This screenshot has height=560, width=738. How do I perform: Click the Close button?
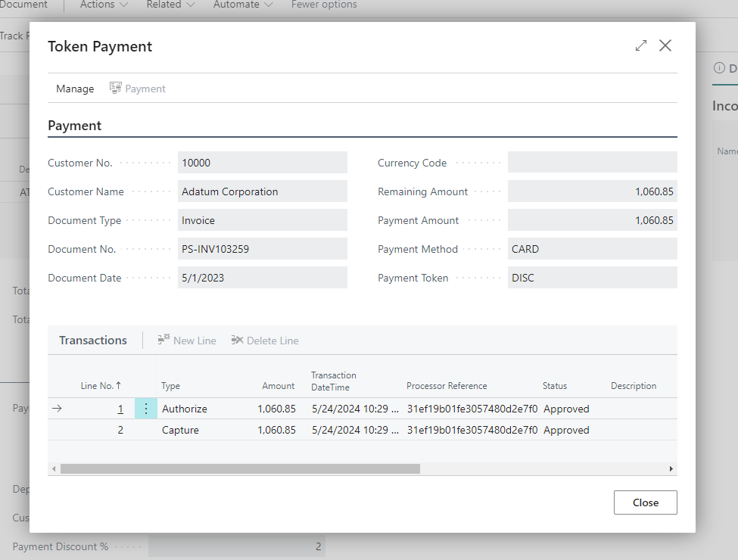[646, 502]
